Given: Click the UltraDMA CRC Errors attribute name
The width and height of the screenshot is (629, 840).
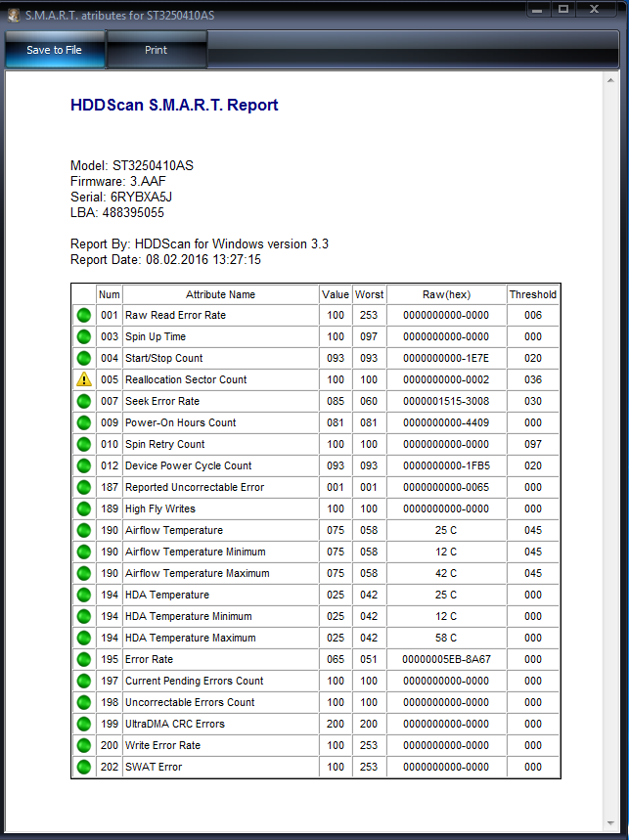Looking at the screenshot, I should coord(175,724).
